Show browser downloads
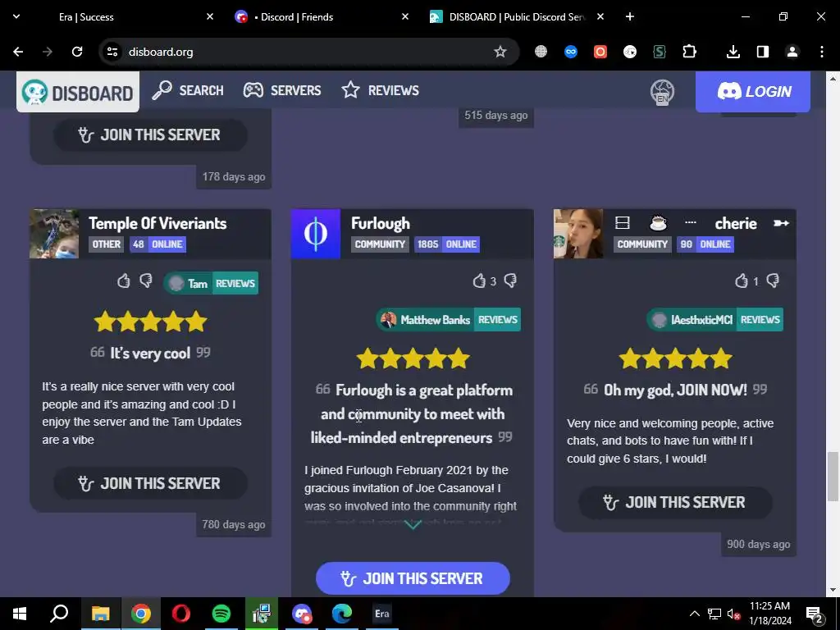 coord(733,52)
